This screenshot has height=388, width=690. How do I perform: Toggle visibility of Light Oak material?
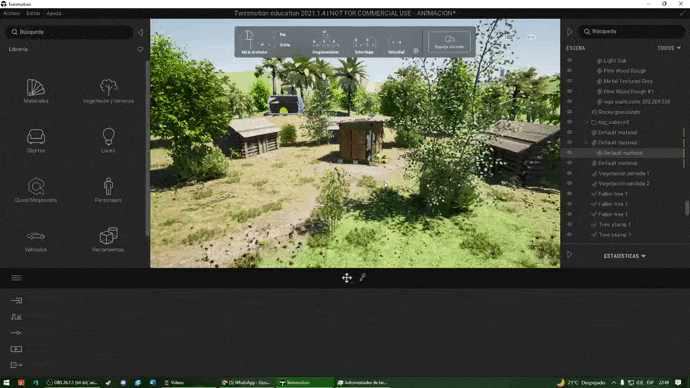(x=569, y=60)
